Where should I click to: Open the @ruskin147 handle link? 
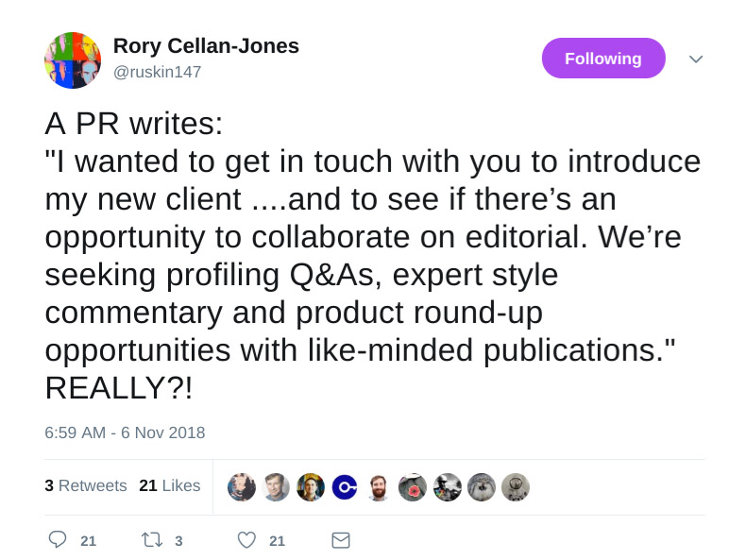tap(157, 72)
